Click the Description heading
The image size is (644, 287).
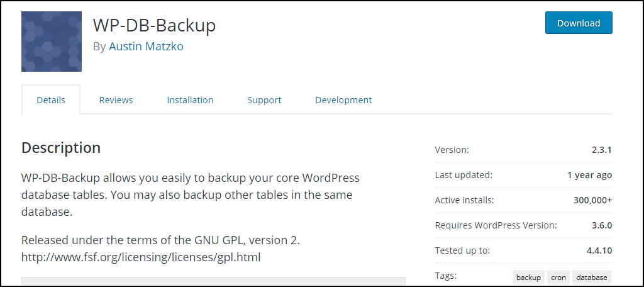[x=61, y=148]
